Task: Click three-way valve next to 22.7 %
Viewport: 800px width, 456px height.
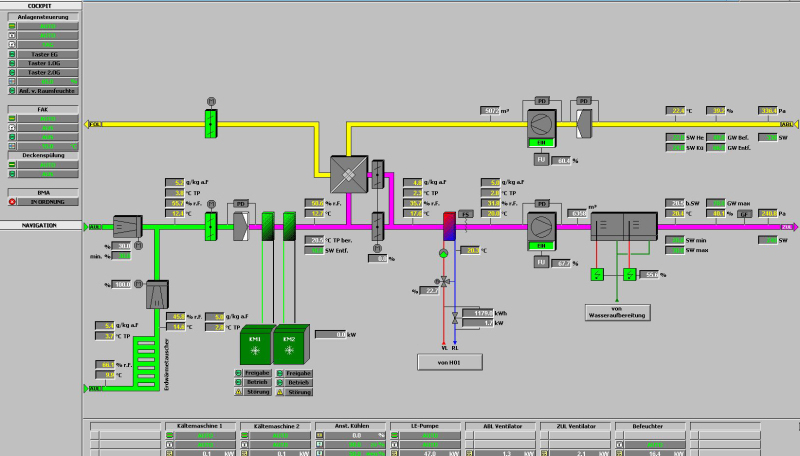Action: point(444,281)
